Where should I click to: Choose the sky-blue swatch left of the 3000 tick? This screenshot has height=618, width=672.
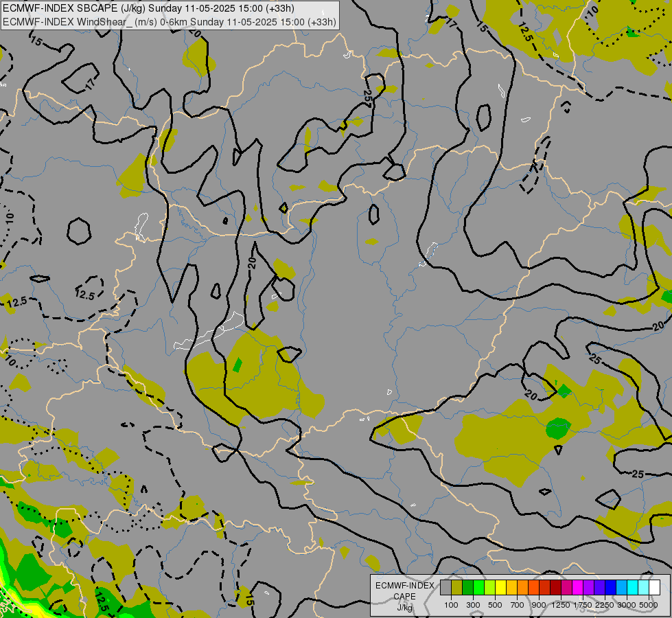[x=622, y=587]
